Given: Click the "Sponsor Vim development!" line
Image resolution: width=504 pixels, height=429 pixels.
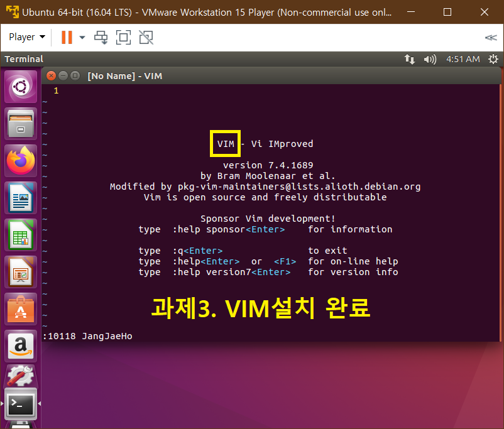Looking at the screenshot, I should 268,219.
